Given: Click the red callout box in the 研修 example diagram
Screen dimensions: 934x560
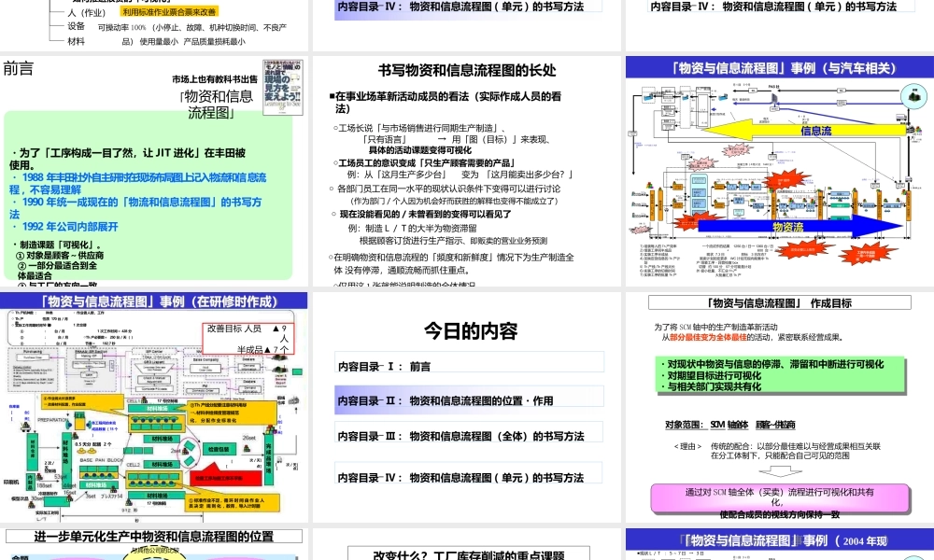Looking at the screenshot, I should tap(226, 478).
